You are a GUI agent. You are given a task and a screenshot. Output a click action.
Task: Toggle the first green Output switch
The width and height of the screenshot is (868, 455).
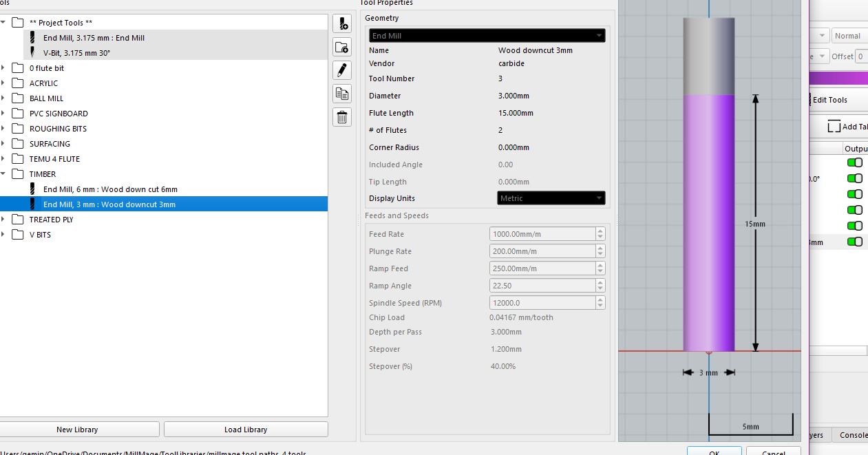[854, 162]
